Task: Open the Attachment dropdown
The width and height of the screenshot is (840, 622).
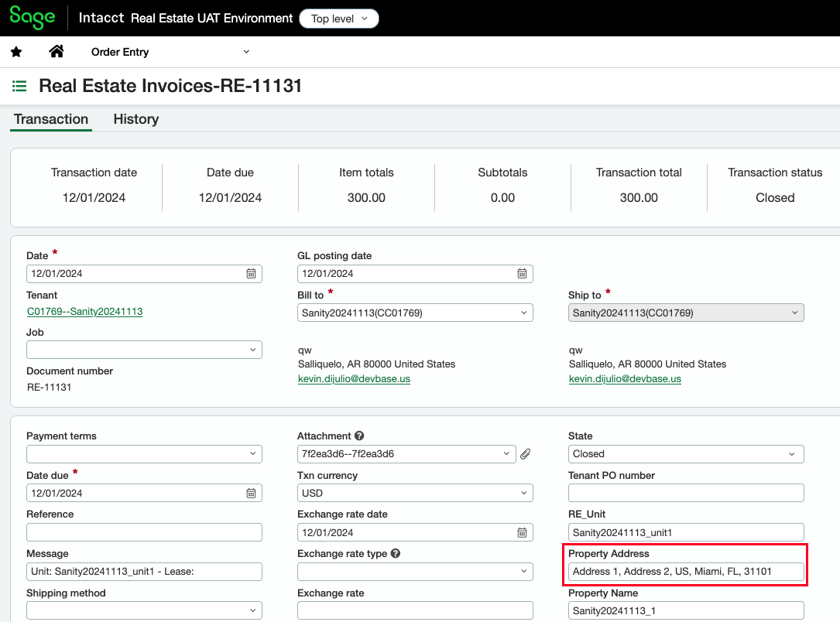Action: click(406, 454)
